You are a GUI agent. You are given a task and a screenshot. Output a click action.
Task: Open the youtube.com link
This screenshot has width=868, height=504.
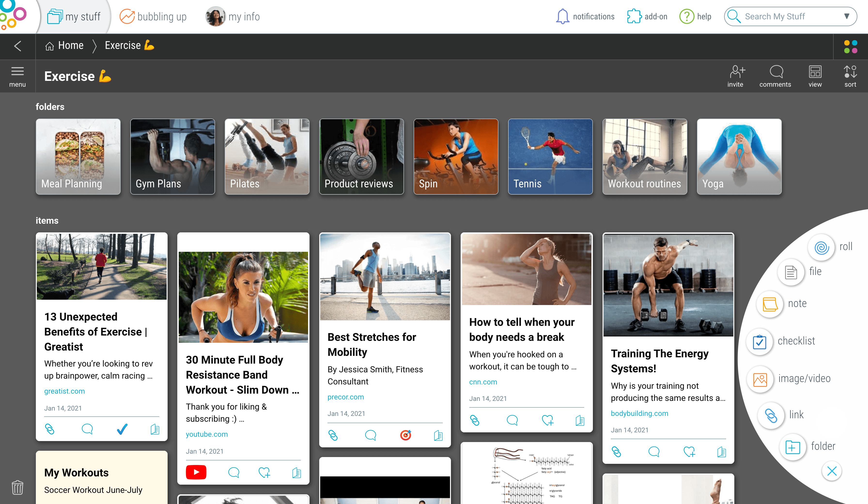(207, 434)
